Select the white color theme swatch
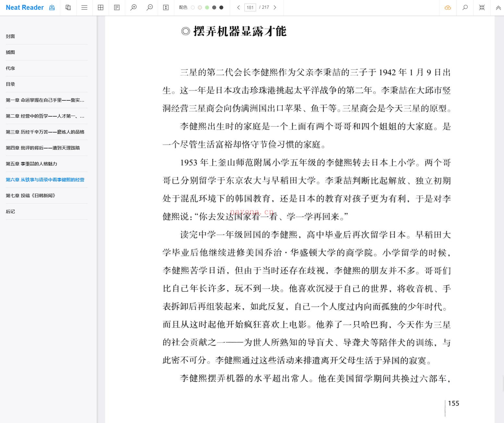This screenshot has width=504, height=423. 193,7
